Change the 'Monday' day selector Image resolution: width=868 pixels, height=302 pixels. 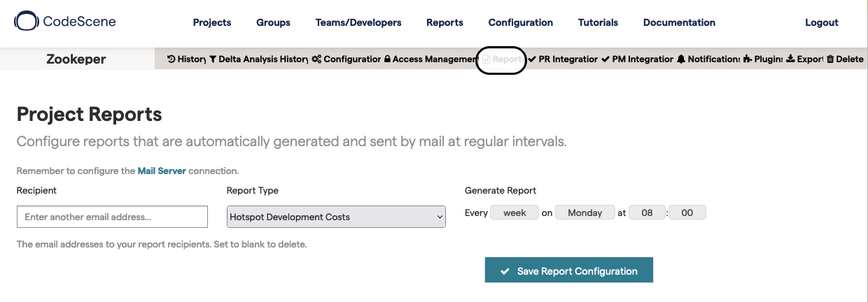tap(584, 213)
